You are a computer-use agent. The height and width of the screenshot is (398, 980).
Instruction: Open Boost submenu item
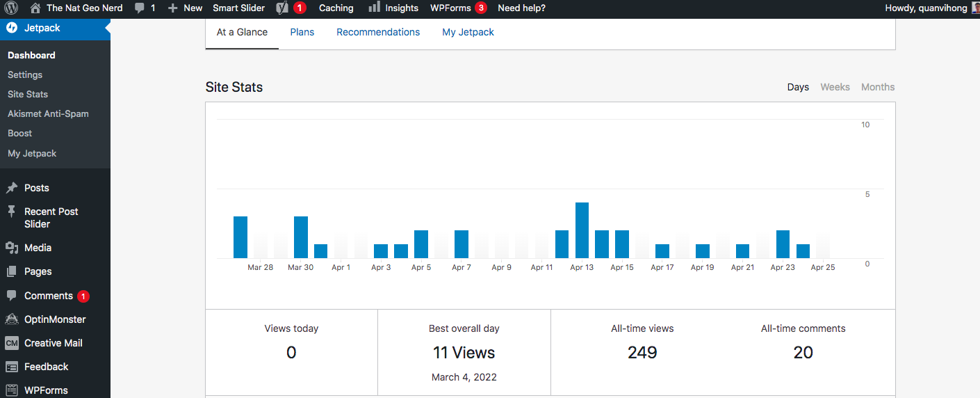[x=20, y=133]
